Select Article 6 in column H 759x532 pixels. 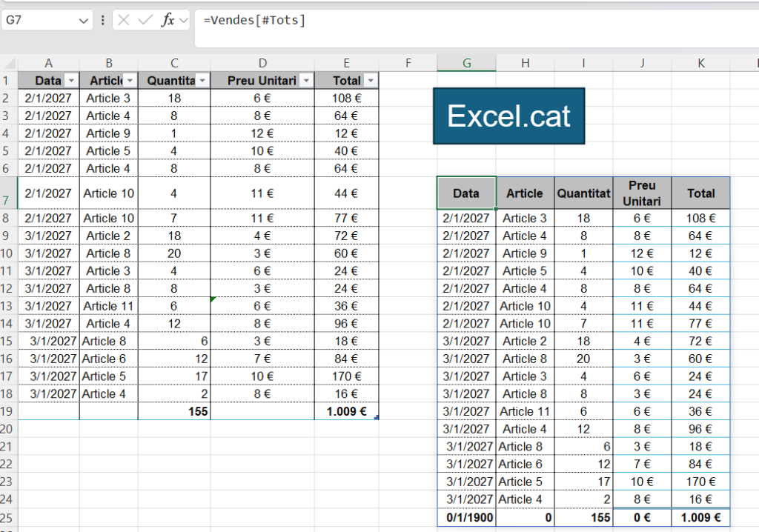click(526, 465)
